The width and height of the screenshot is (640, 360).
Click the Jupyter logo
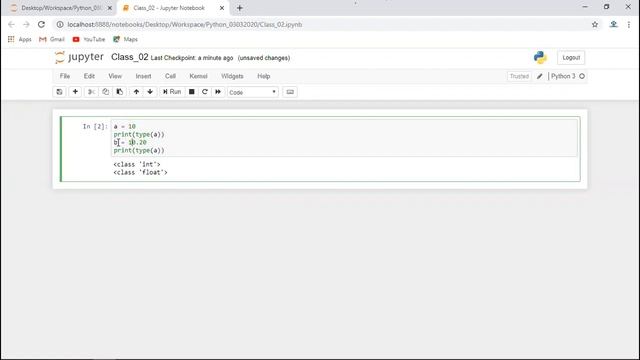pyautogui.click(x=79, y=57)
